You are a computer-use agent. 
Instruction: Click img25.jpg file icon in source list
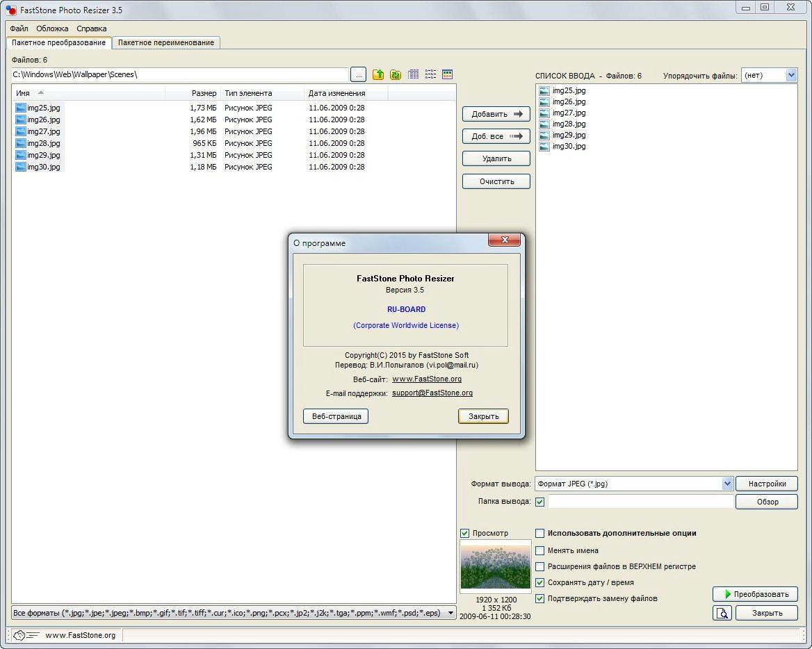21,108
